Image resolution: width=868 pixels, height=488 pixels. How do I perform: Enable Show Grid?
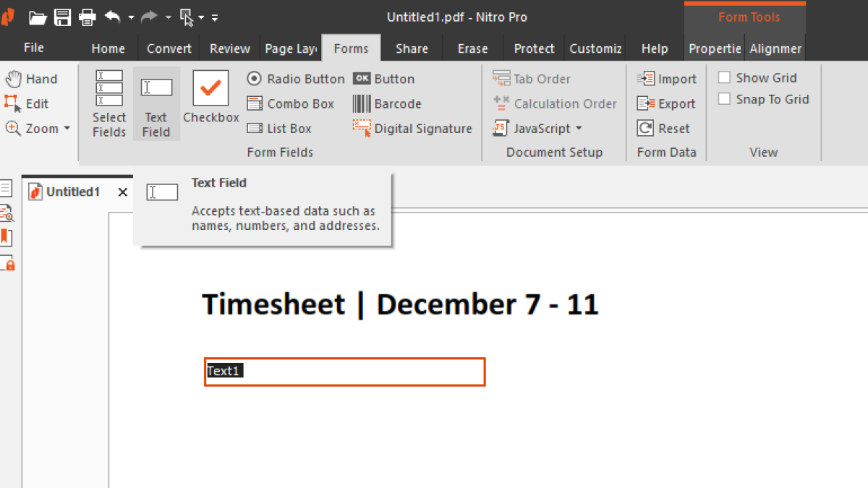point(724,77)
